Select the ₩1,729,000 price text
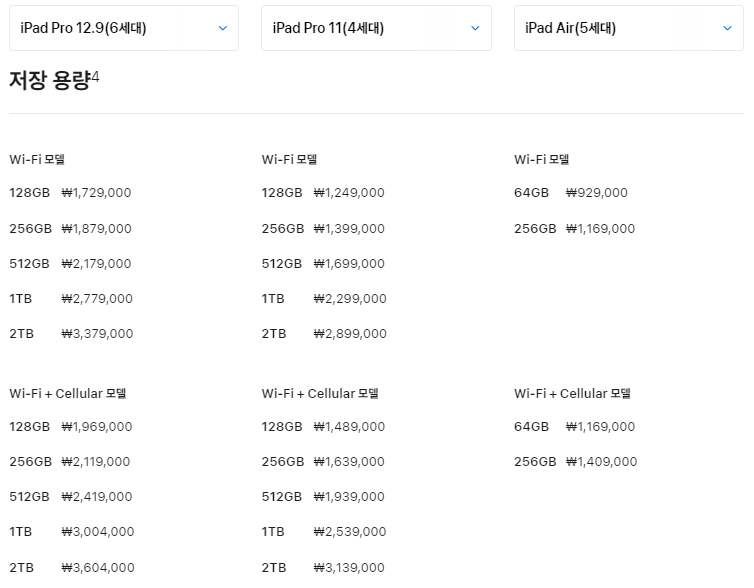Image resolution: width=754 pixels, height=588 pixels. [x=96, y=193]
